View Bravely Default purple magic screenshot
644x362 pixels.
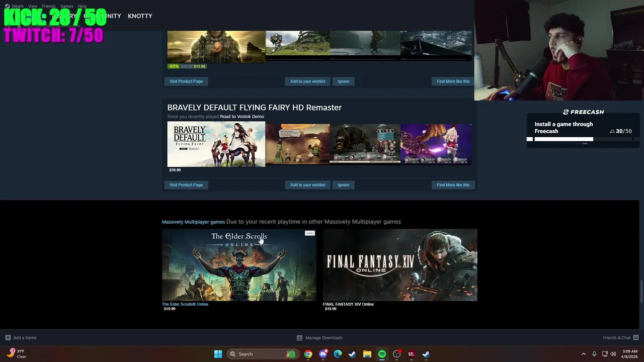point(436,144)
